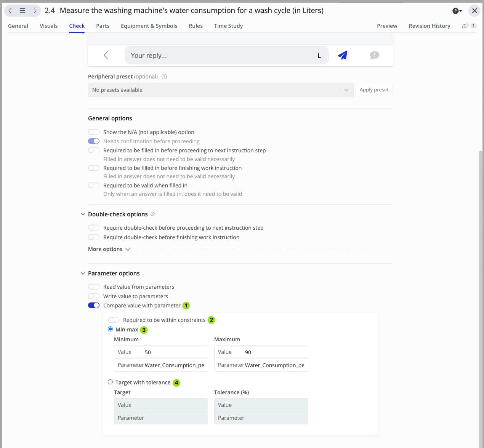
Task: Toggle Required to be within constraints
Action: click(114, 320)
